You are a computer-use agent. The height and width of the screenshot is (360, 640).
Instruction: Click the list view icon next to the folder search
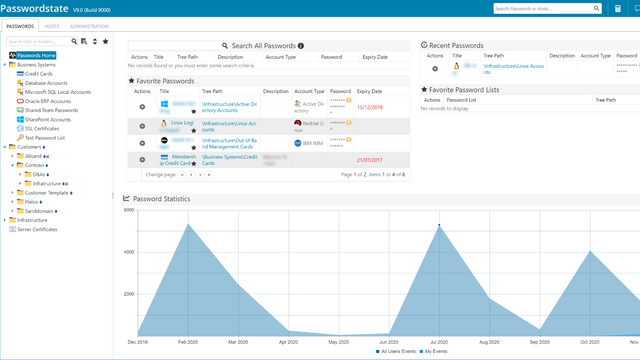click(84, 41)
